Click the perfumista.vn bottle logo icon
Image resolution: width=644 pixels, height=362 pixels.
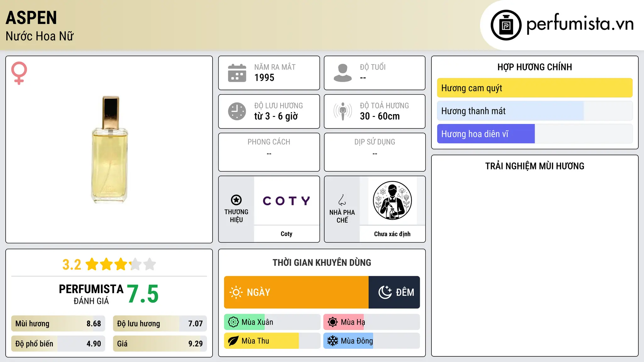coord(506,25)
